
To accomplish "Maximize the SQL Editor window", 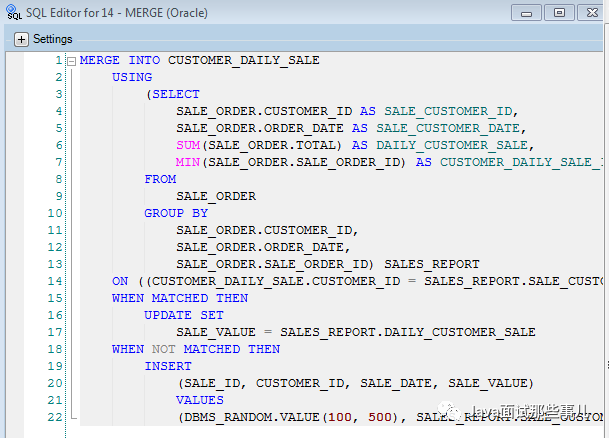I will pos(559,13).
